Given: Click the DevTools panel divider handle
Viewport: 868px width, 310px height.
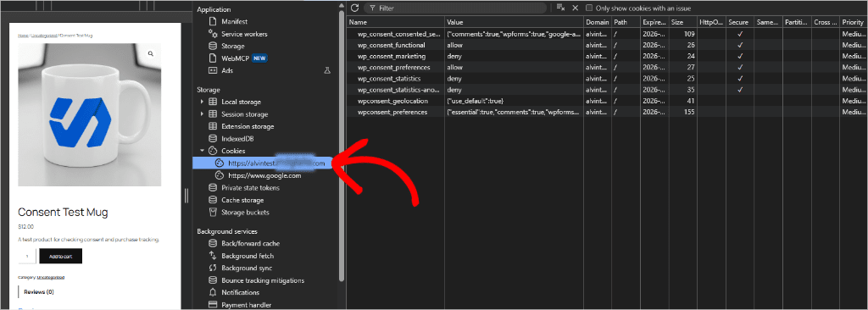Looking at the screenshot, I should pyautogui.click(x=186, y=196).
